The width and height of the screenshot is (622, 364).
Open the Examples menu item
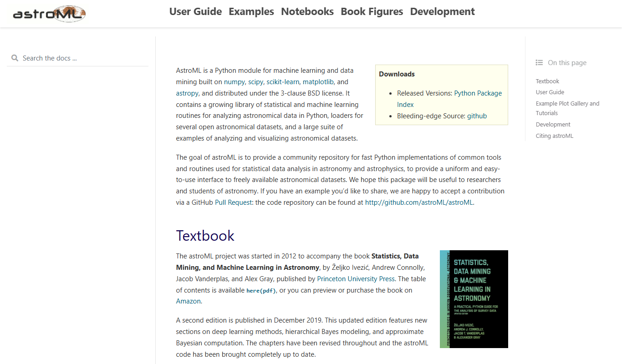pos(251,11)
